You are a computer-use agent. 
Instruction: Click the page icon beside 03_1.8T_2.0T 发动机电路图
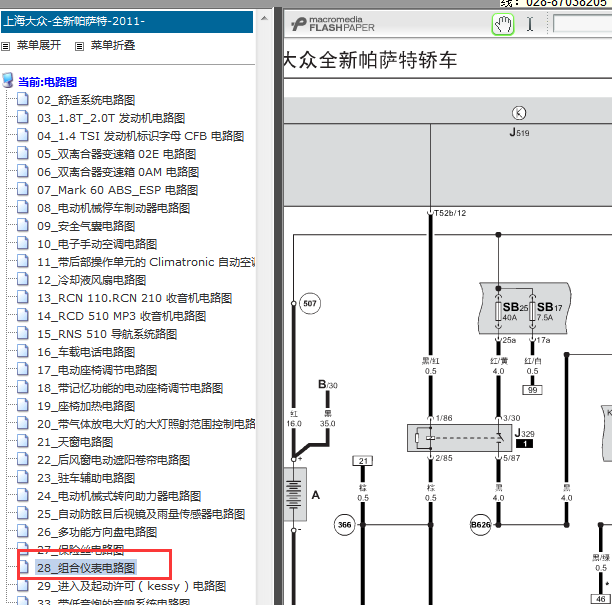click(x=23, y=117)
